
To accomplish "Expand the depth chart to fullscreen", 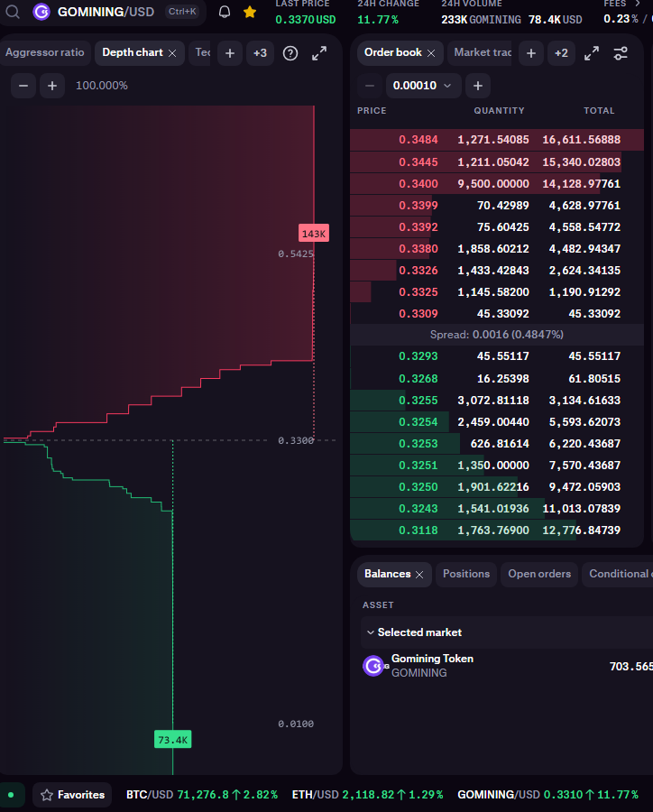I will coord(319,53).
